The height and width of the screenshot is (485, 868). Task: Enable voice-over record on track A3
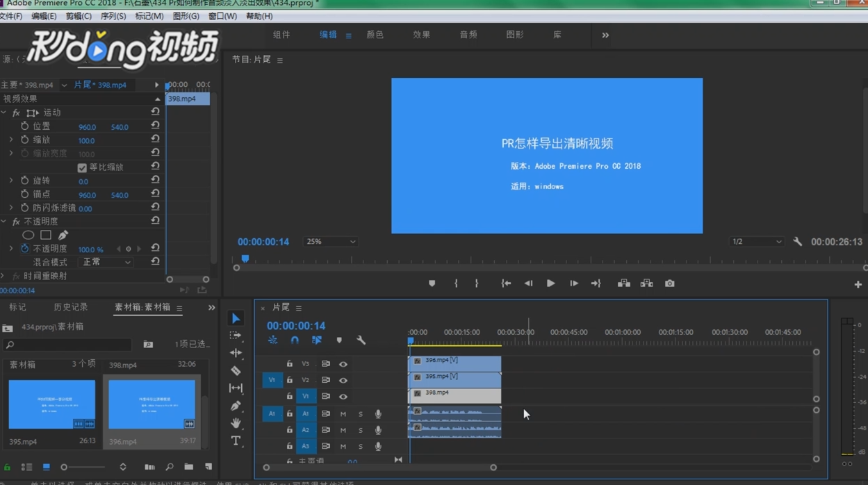(378, 446)
